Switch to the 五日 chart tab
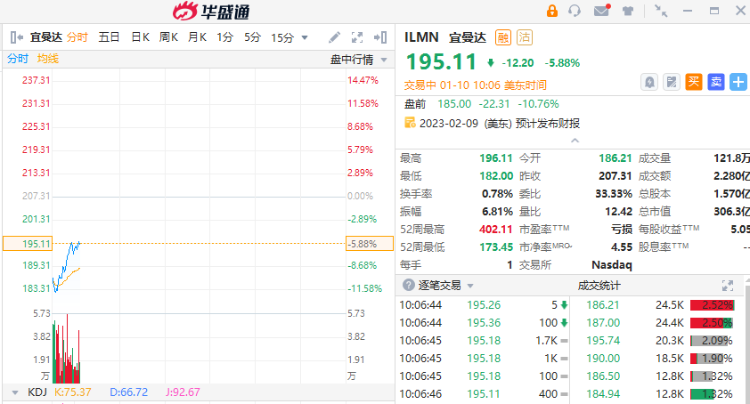Image resolution: width=750 pixels, height=404 pixels. 109,37
